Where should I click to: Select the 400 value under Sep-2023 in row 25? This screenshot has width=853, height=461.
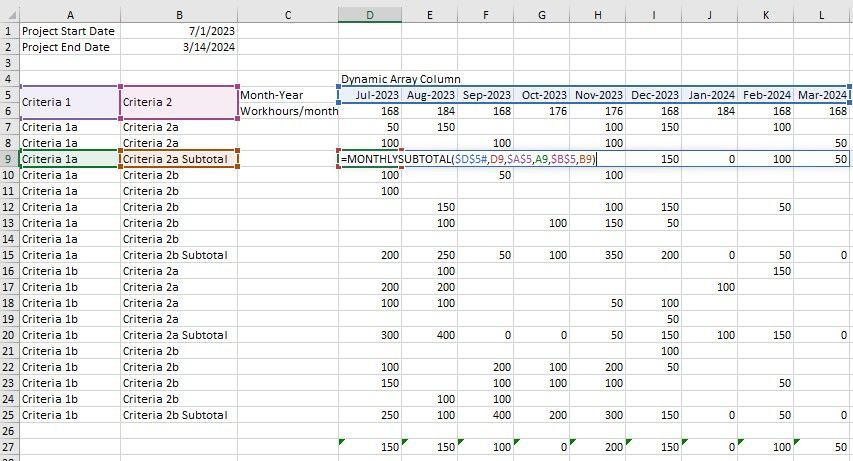click(486, 415)
